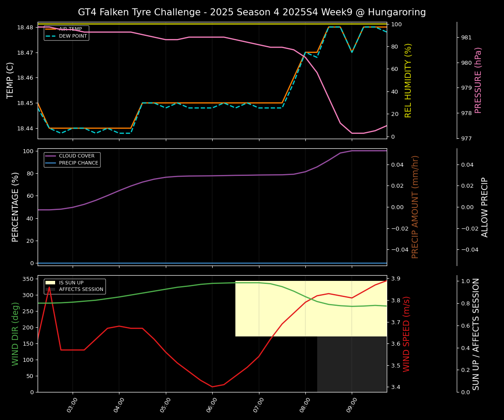The width and height of the screenshot is (504, 420).
Task: Click the WIND DIR (deg) axis label
Action: click(x=16, y=333)
